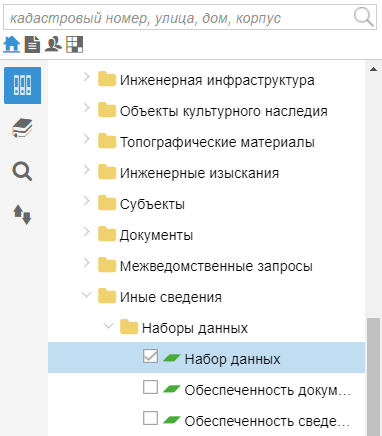Select Наборы данных label
Image resolution: width=382 pixels, height=436 pixels.
point(195,328)
